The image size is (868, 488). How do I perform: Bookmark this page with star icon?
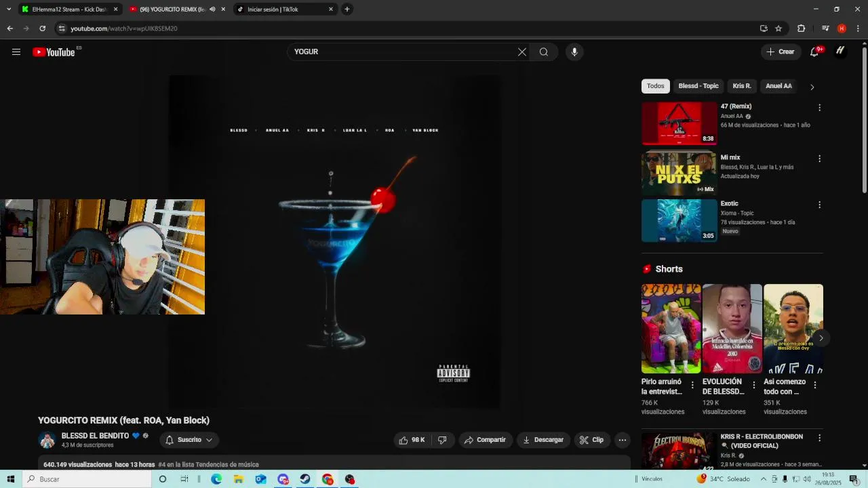(778, 28)
